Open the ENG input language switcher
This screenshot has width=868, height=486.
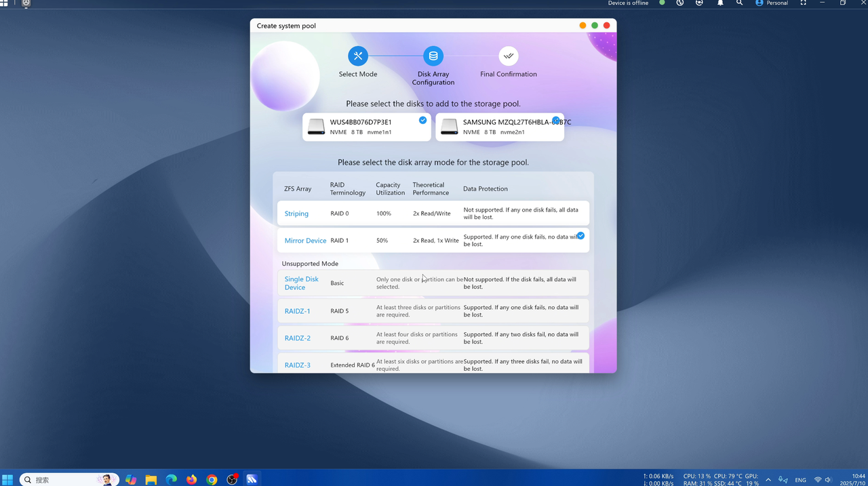pyautogui.click(x=800, y=480)
